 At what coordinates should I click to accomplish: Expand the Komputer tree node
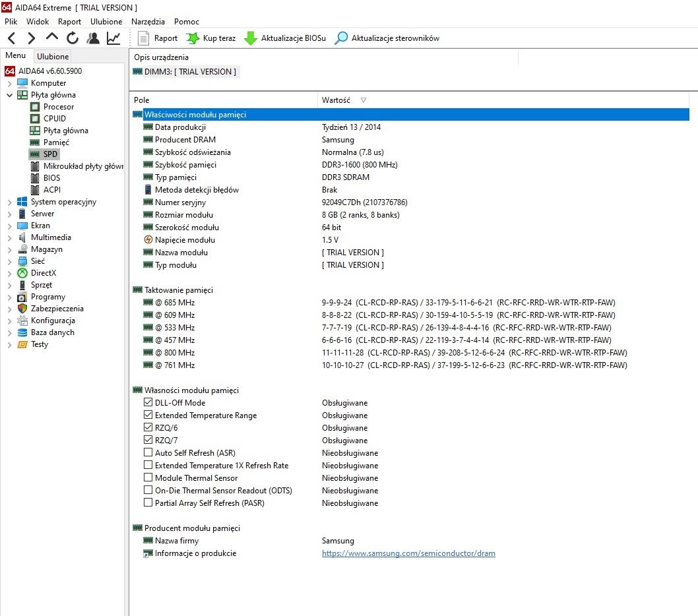coord(9,83)
